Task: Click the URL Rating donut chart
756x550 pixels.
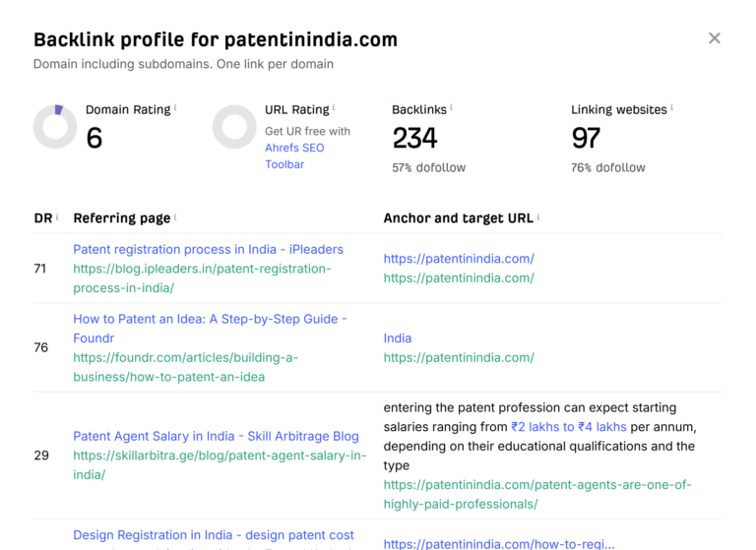Action: 234,127
